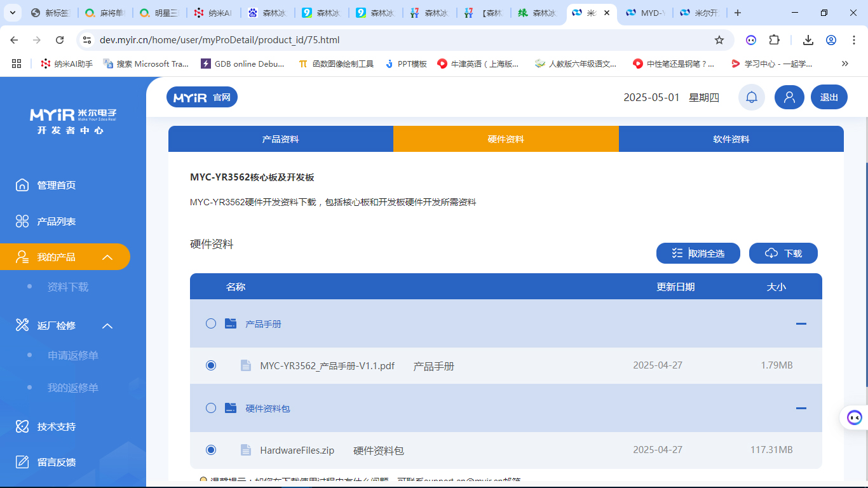The image size is (868, 488).
Task: Toggle radio for MYC-YR3562 产品手册 PDF
Action: tap(211, 365)
